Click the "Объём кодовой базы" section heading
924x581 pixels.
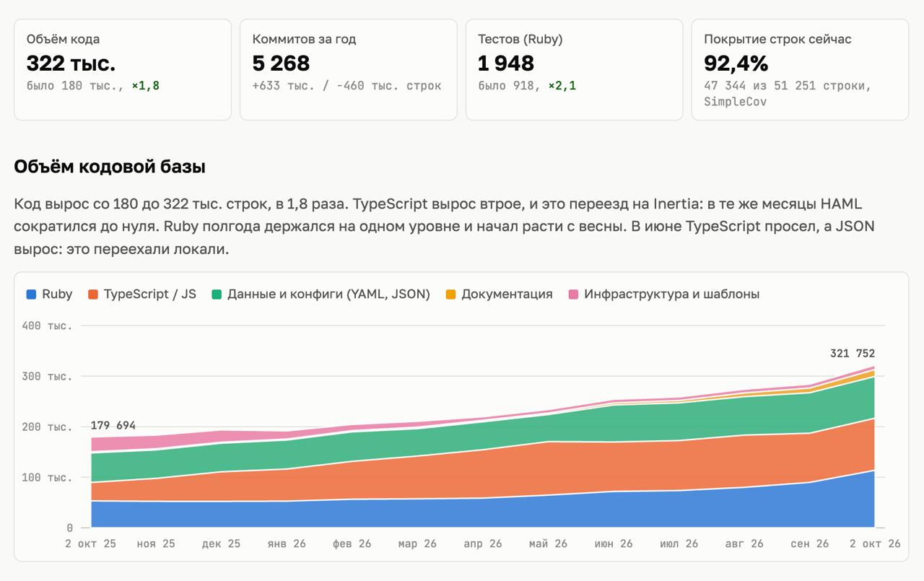[x=110, y=167]
